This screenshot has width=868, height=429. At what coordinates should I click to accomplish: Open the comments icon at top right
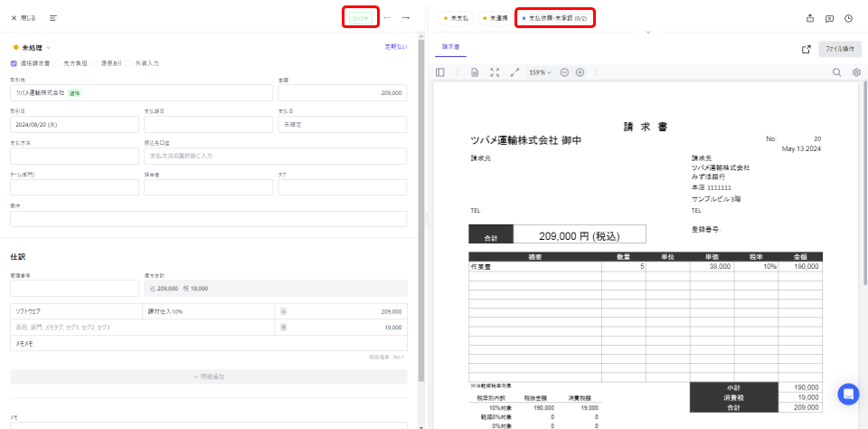(829, 18)
